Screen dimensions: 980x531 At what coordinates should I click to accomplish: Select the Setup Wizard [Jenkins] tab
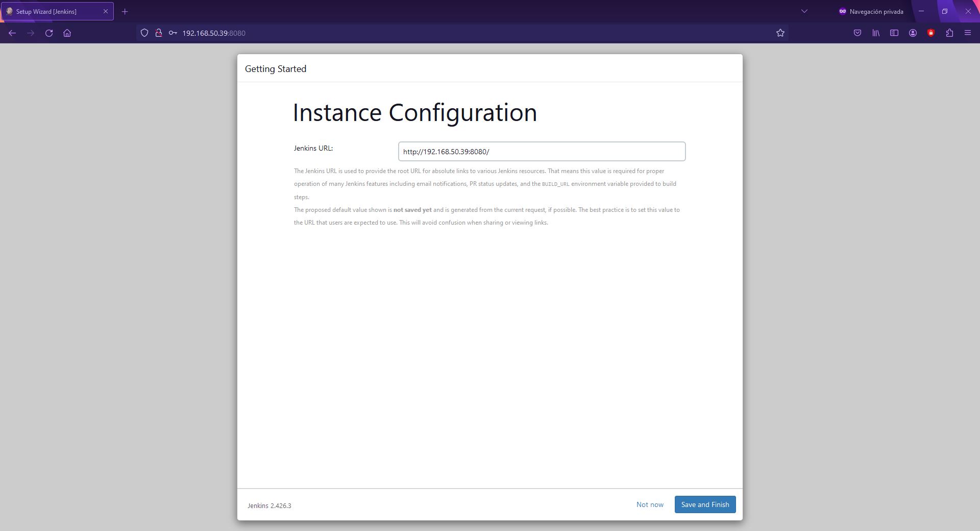pos(57,11)
